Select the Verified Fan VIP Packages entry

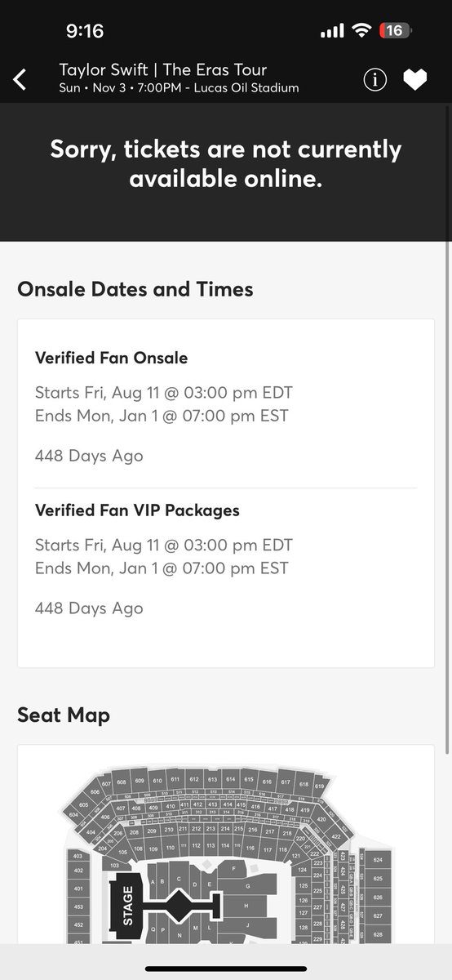tap(137, 510)
